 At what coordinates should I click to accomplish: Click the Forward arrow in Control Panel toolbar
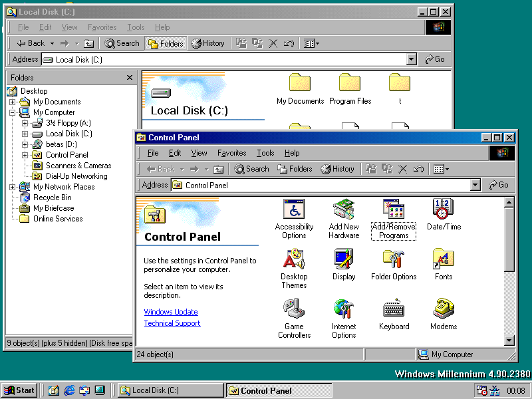click(x=194, y=169)
